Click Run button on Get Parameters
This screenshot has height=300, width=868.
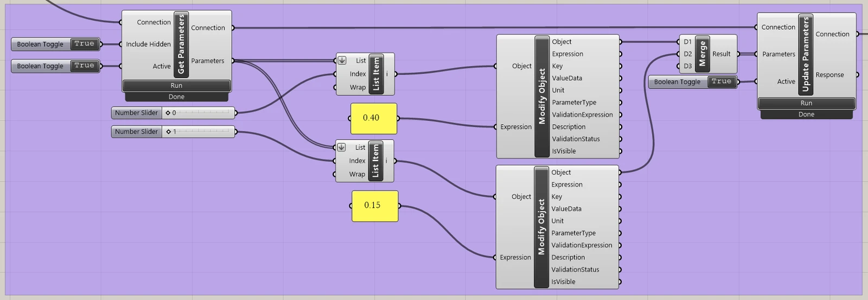click(176, 86)
